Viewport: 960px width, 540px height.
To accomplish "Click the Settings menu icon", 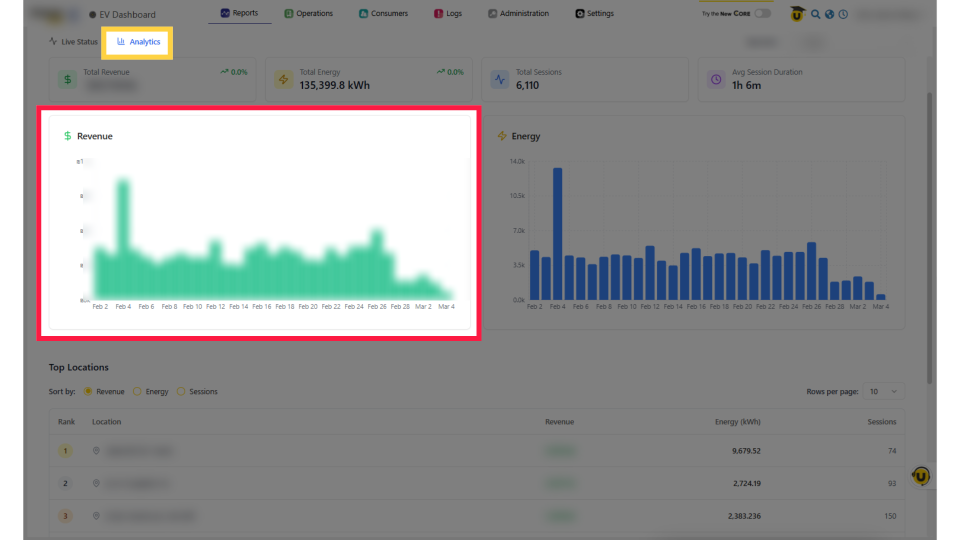I will click(x=580, y=14).
